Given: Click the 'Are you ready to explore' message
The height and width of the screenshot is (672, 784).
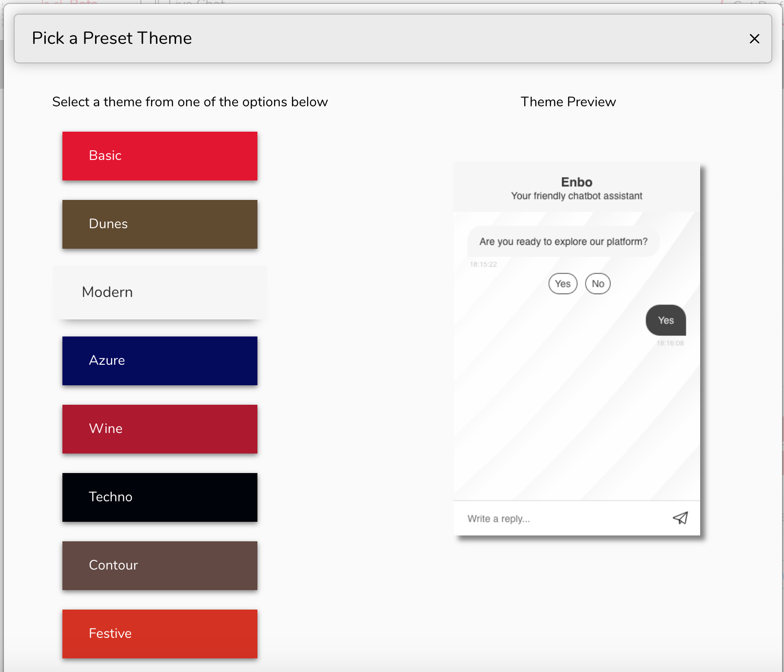Looking at the screenshot, I should 563,241.
